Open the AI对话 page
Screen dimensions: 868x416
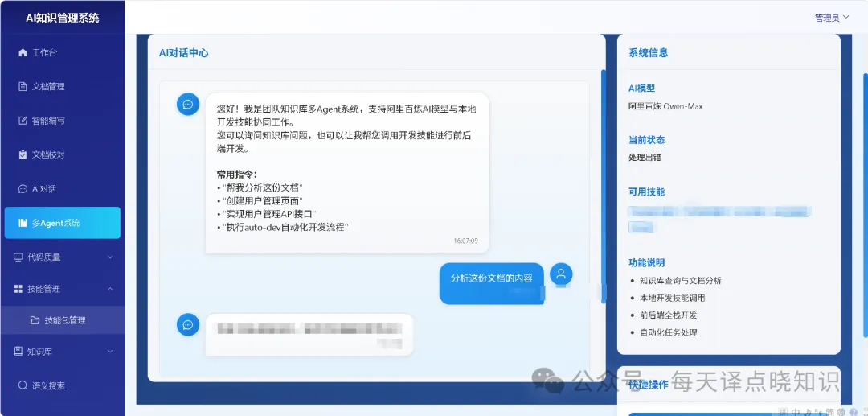[x=63, y=189]
